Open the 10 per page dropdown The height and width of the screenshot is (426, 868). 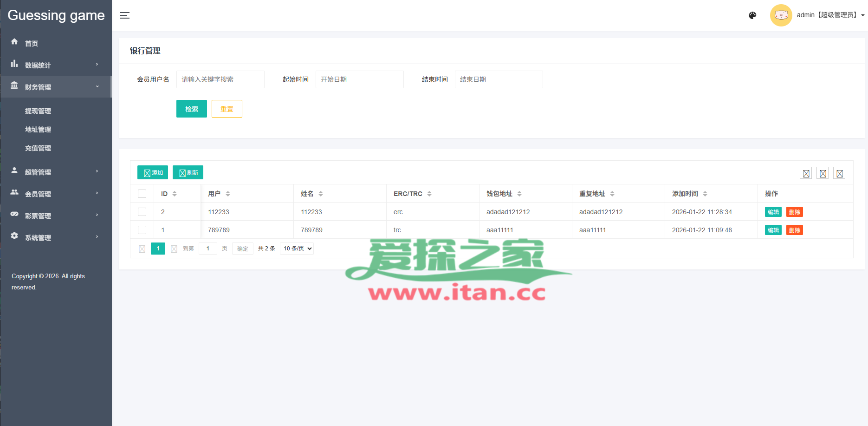297,249
